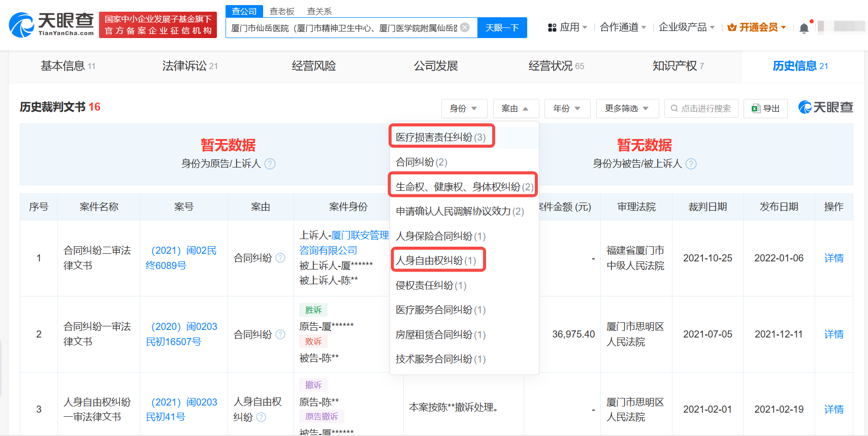Click the 导出 export button
868x436 pixels.
click(765, 109)
